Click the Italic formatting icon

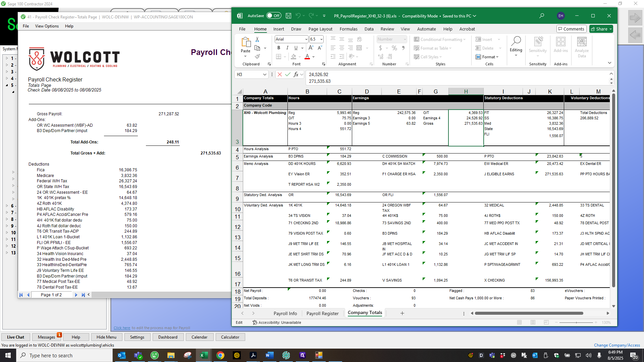pyautogui.click(x=287, y=48)
